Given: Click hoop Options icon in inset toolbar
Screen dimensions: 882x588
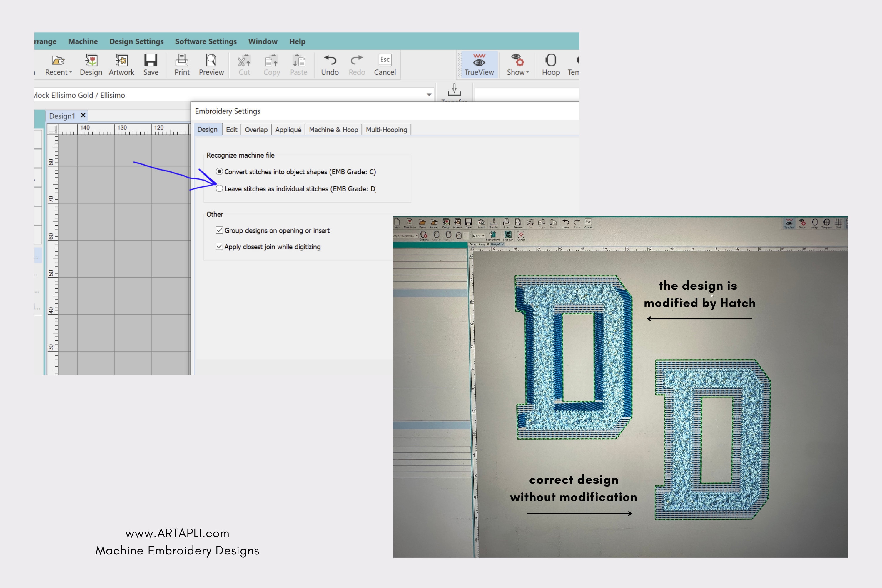Looking at the screenshot, I should click(x=424, y=236).
